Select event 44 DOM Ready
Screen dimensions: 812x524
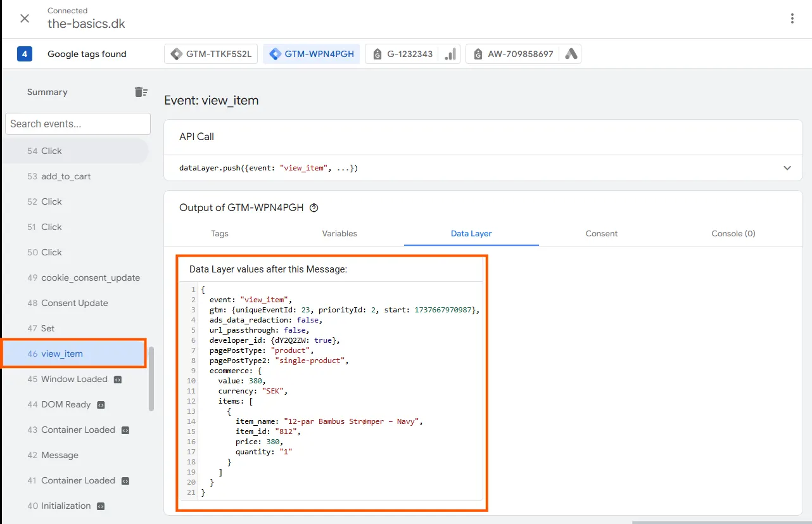(x=75, y=404)
